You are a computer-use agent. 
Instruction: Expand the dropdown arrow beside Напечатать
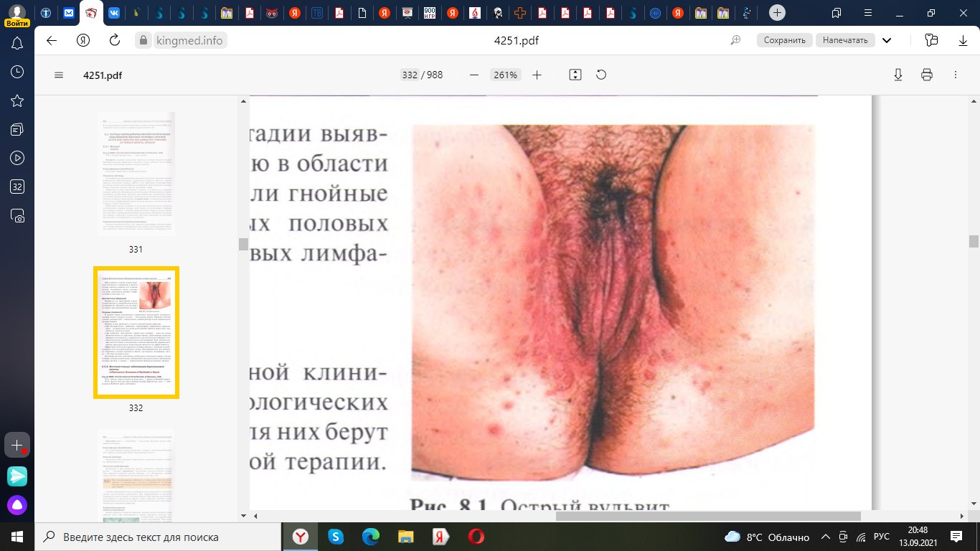pos(887,40)
